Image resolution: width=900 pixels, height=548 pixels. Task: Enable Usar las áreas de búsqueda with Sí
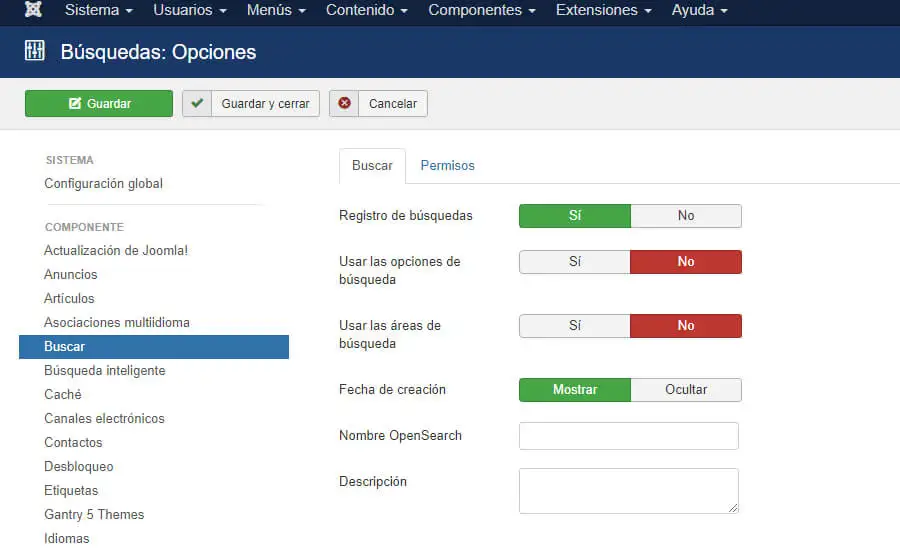(575, 326)
